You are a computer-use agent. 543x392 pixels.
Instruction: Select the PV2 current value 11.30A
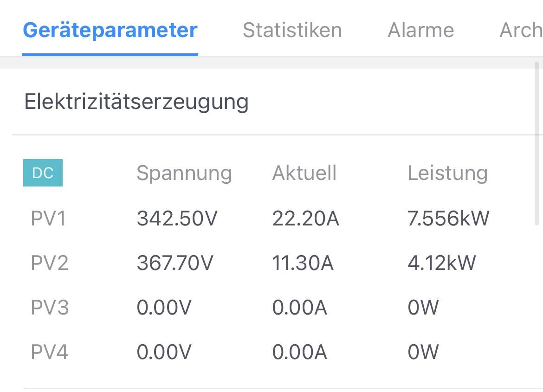pos(303,263)
